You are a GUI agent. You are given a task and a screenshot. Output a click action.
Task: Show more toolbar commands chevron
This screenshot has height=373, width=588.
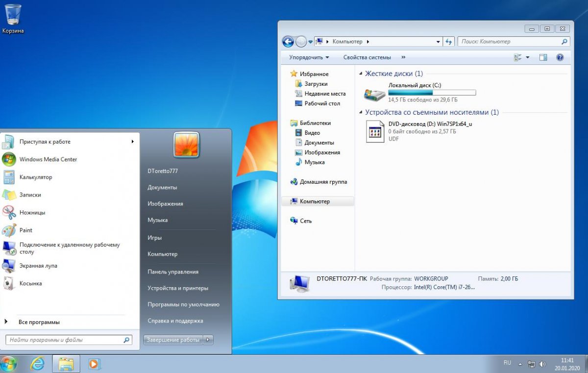(x=403, y=57)
